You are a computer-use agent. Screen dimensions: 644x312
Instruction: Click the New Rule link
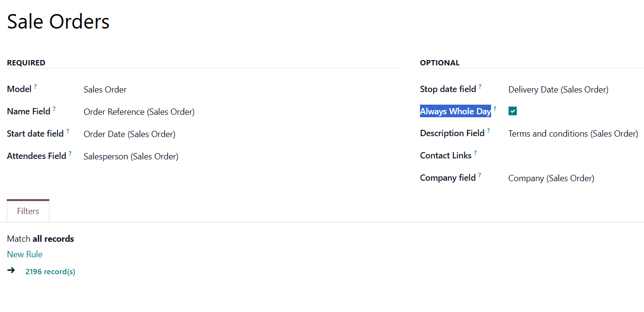(25, 254)
